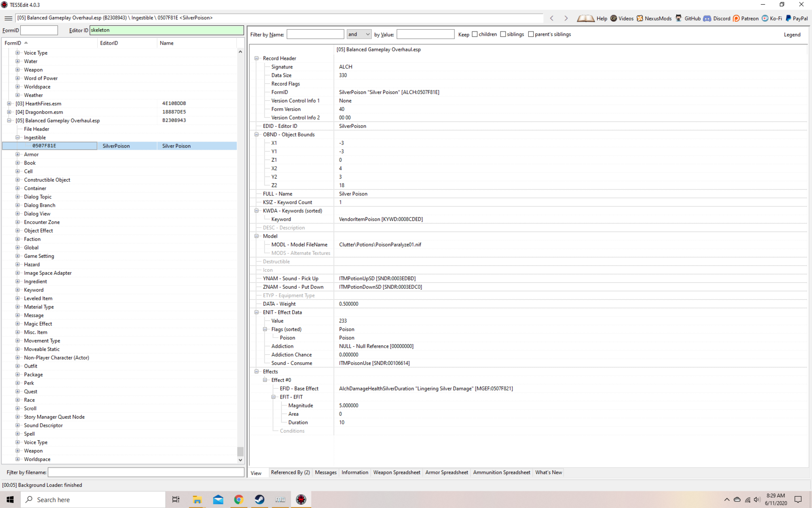This screenshot has height=508, width=812.
Task: Open Steam from taskbar
Action: 259,500
